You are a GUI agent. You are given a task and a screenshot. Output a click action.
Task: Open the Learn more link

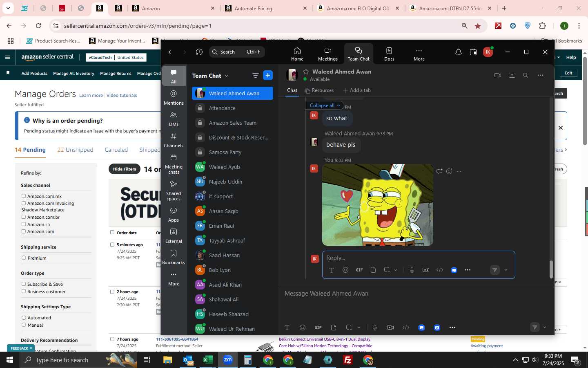click(91, 95)
